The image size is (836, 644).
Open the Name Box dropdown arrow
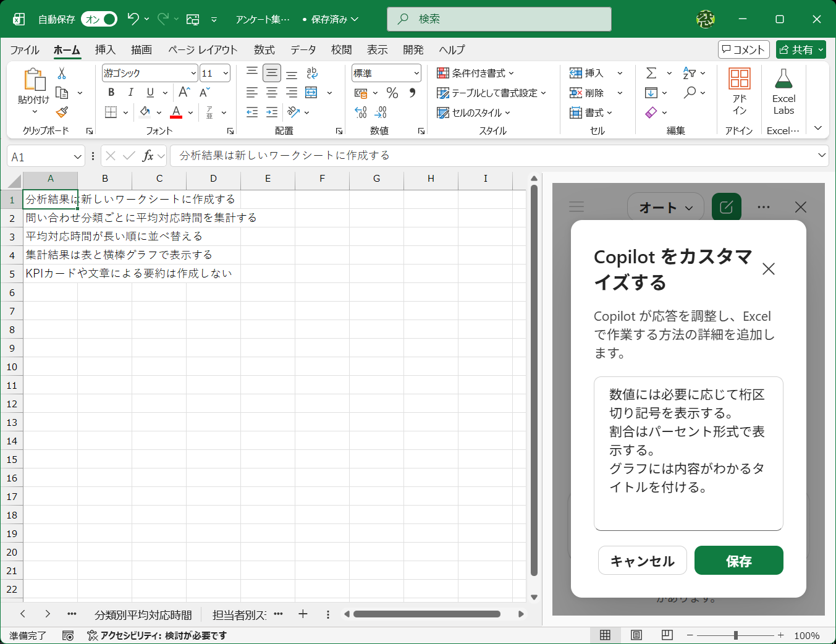(78, 157)
